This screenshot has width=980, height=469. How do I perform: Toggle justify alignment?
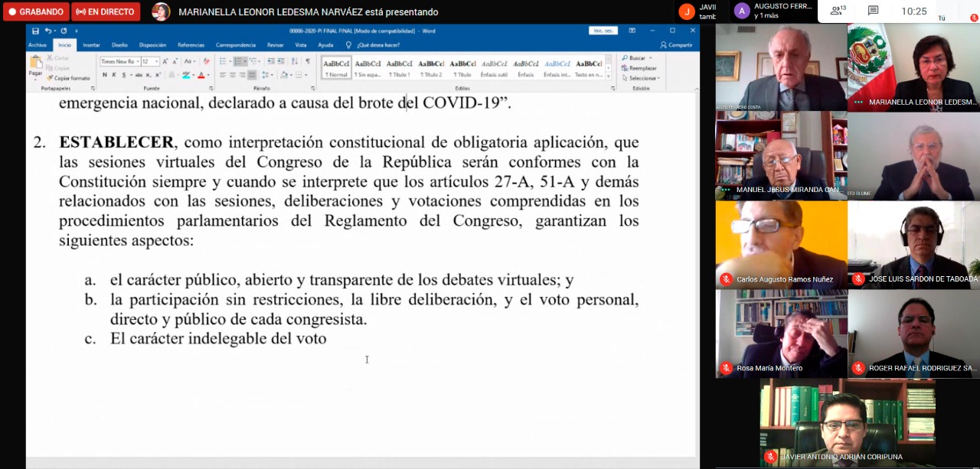click(x=253, y=75)
